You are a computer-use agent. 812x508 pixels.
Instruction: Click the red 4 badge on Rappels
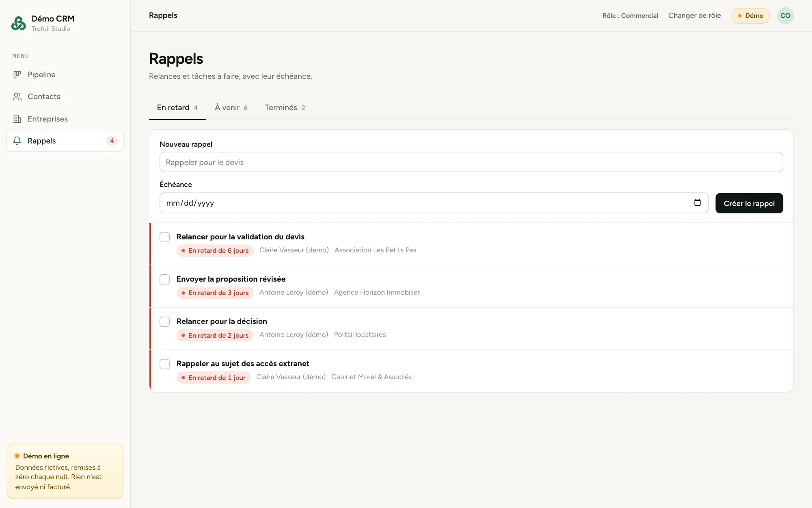coord(112,141)
